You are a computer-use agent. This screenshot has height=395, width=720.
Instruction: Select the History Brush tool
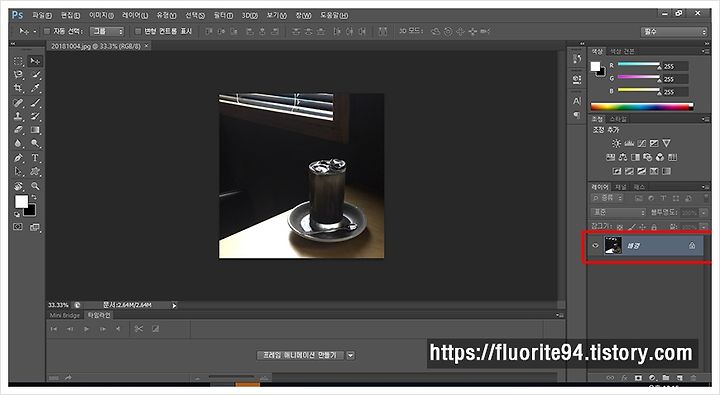coord(35,116)
